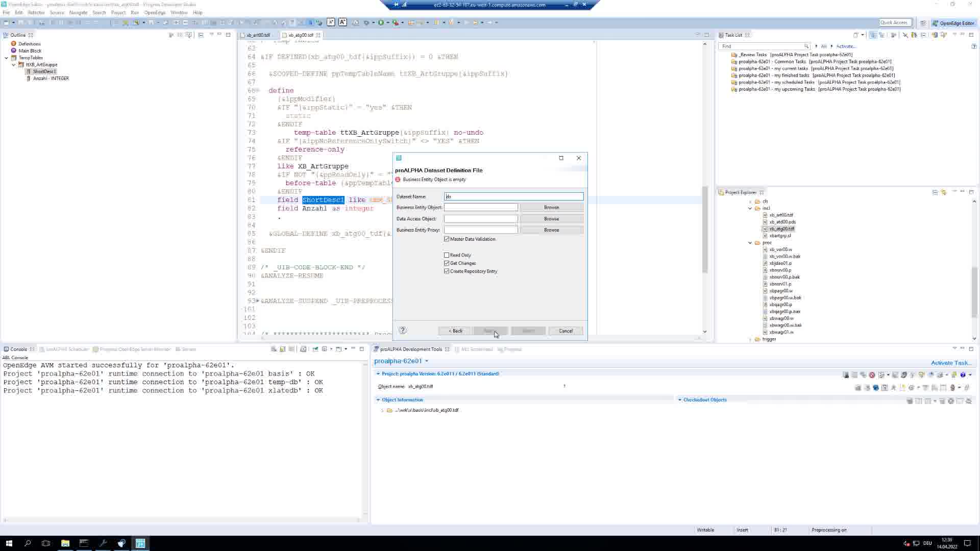The width and height of the screenshot is (980, 551).
Task: Select xb_art00.tdf in Project Explorer
Action: tap(781, 215)
